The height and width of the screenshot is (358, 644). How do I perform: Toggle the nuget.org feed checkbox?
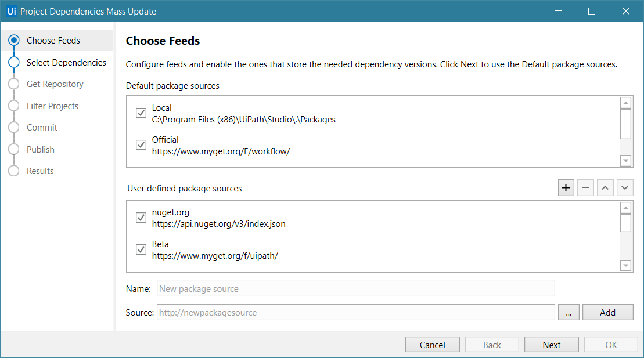[141, 217]
